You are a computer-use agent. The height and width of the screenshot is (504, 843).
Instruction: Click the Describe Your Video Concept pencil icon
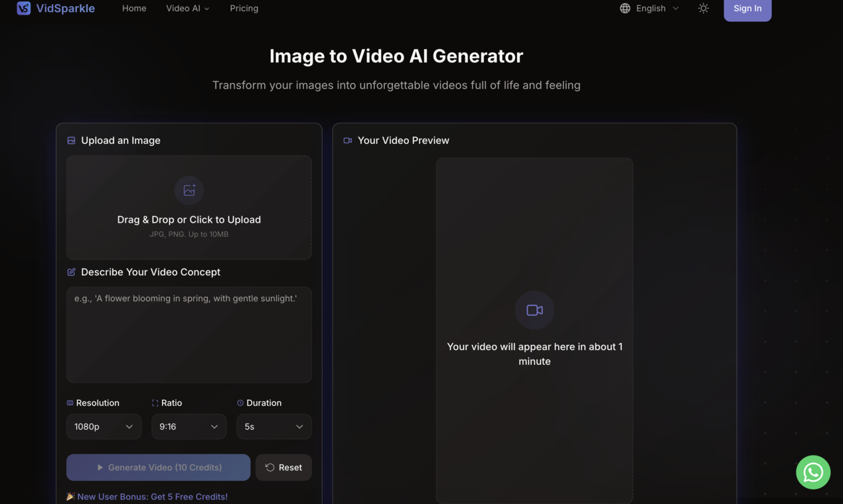pyautogui.click(x=71, y=272)
